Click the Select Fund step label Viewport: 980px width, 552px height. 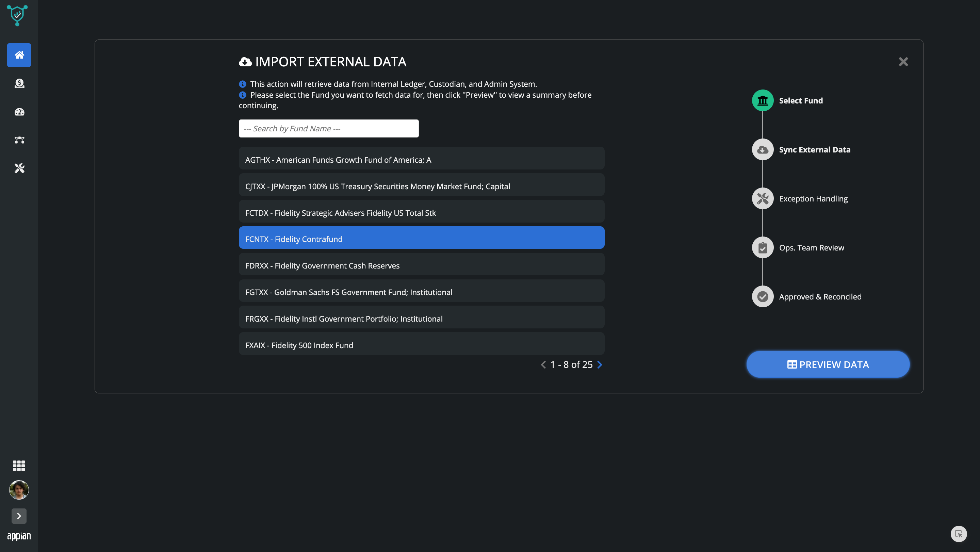click(x=801, y=100)
